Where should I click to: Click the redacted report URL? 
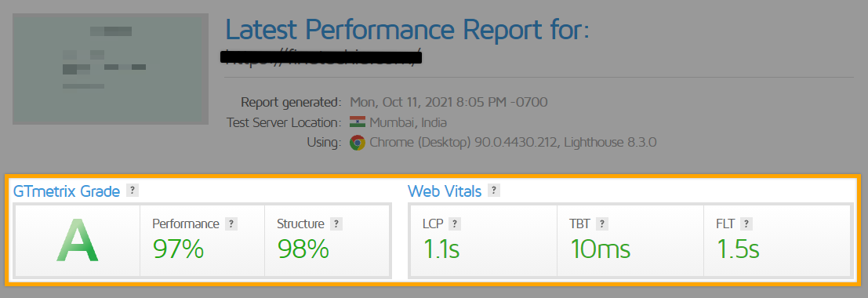[x=321, y=56]
